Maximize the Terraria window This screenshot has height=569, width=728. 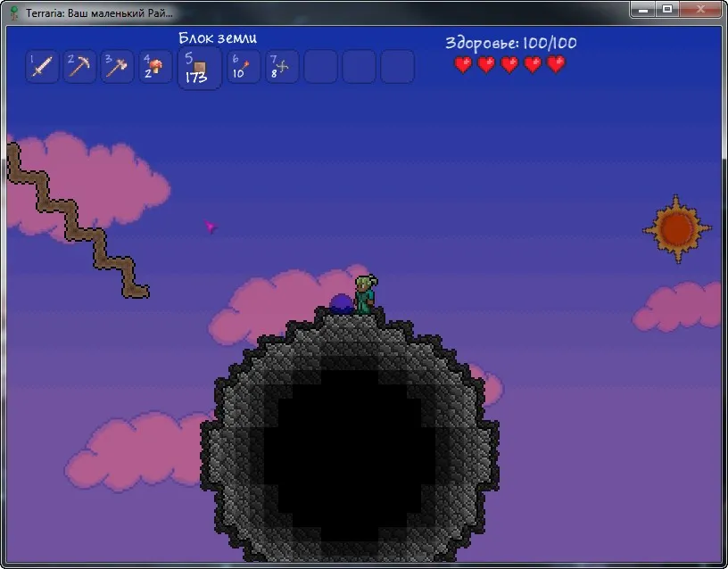[667, 9]
